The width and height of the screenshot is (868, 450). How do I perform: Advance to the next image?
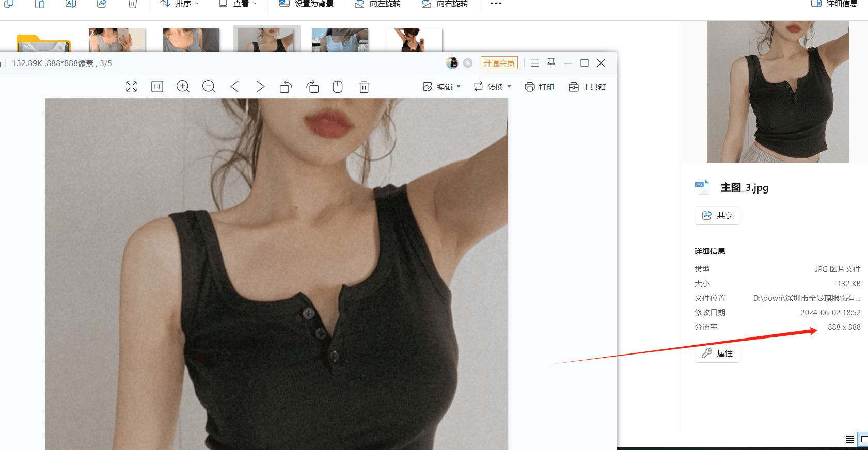tap(260, 87)
